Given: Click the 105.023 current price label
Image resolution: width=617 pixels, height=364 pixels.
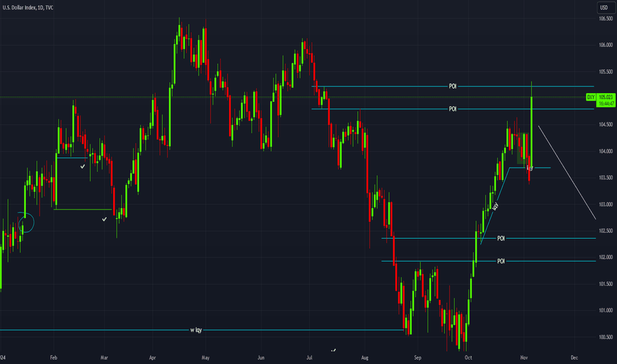Looking at the screenshot, I should (606, 97).
